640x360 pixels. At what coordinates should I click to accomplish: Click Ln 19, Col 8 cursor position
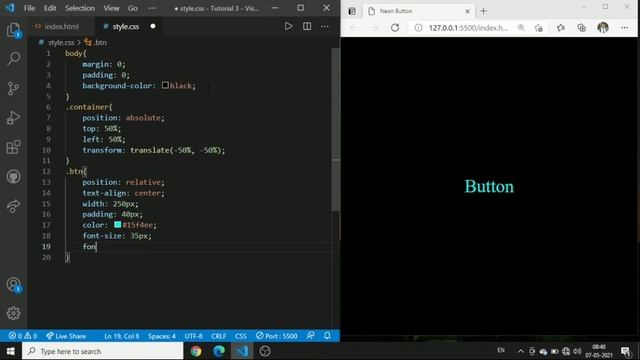(122, 336)
